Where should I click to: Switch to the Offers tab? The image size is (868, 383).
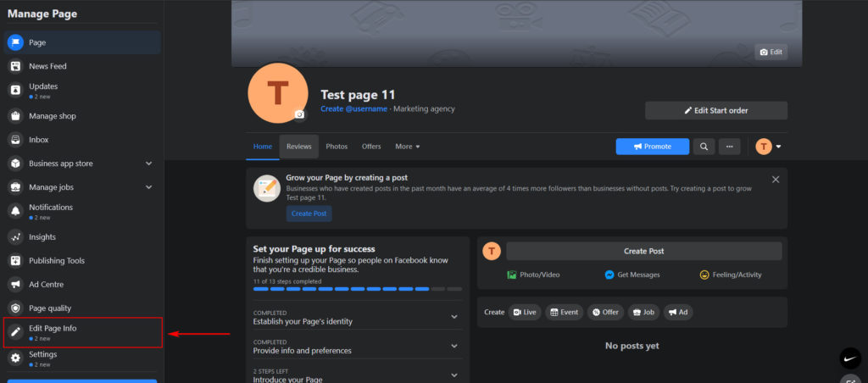pos(371,147)
